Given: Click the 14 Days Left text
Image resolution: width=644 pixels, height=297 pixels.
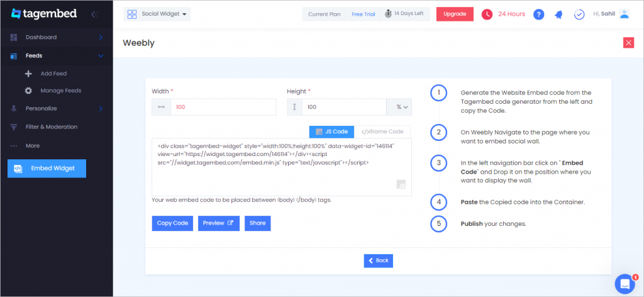Looking at the screenshot, I should [409, 14].
